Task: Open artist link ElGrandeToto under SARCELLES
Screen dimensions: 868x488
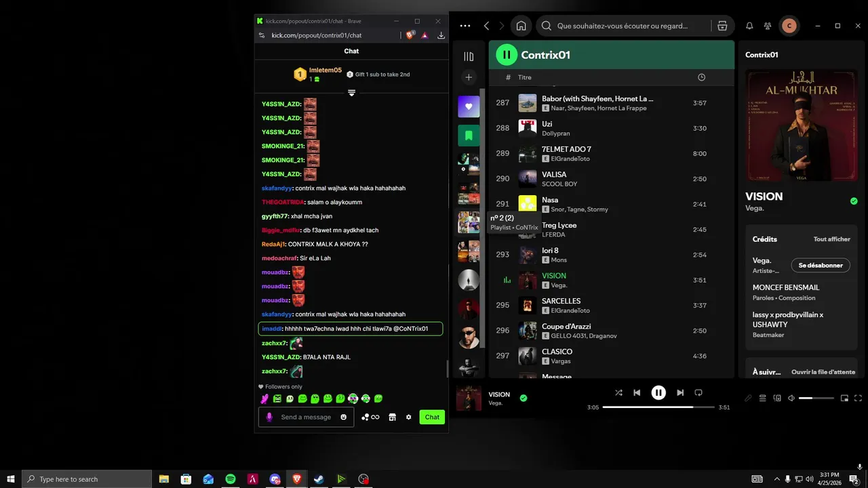Action: click(x=570, y=310)
